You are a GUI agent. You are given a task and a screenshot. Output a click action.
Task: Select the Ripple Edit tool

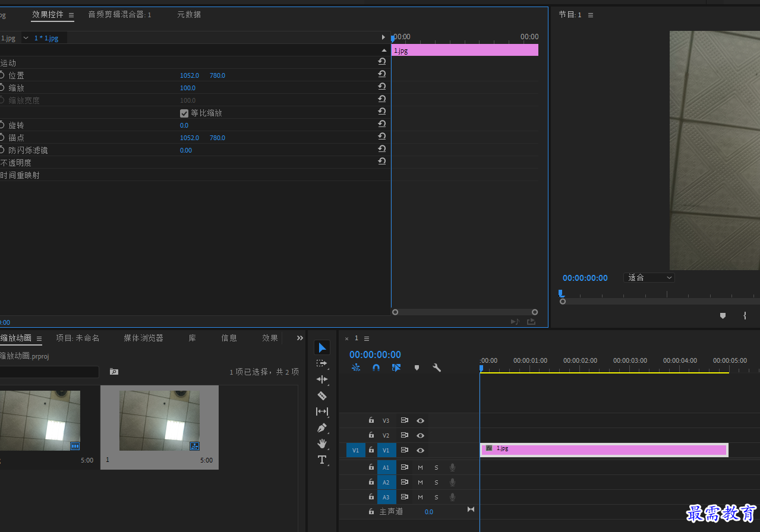coord(322,379)
